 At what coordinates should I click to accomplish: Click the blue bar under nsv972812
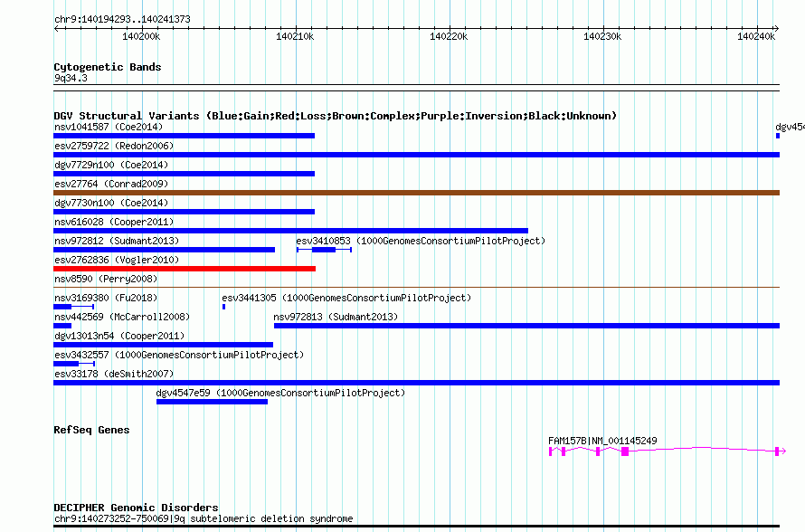click(165, 250)
